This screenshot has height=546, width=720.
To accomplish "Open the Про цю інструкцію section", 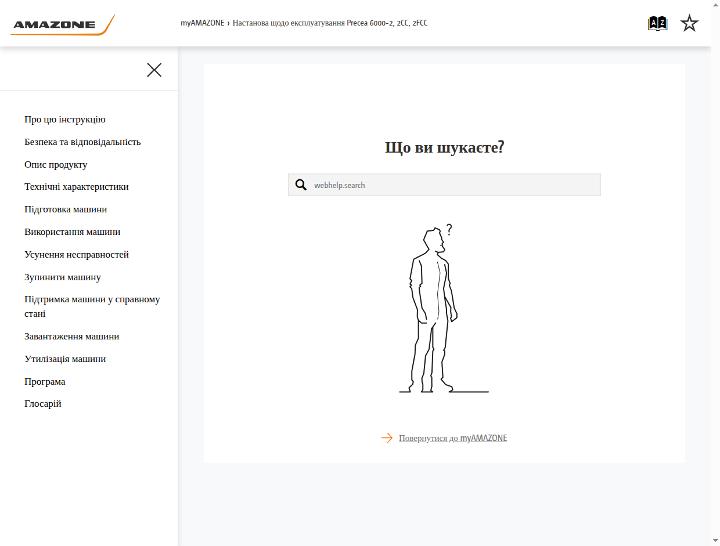I will (65, 119).
